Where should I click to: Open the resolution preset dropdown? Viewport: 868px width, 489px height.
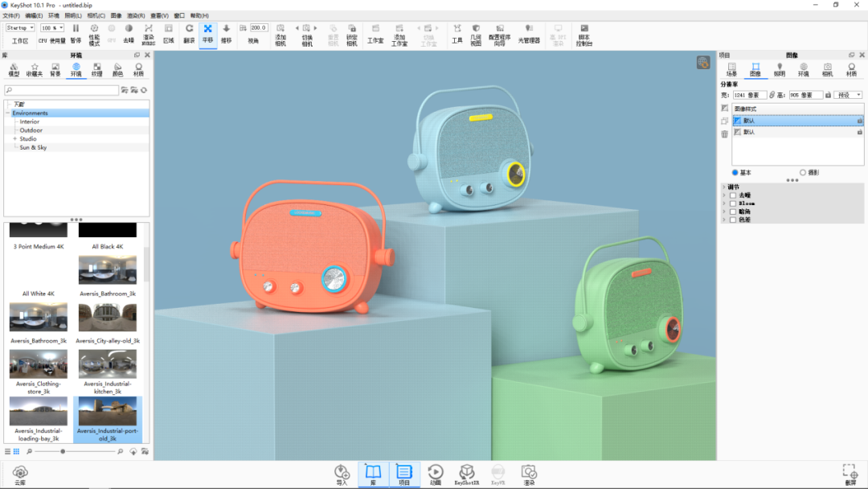(850, 95)
